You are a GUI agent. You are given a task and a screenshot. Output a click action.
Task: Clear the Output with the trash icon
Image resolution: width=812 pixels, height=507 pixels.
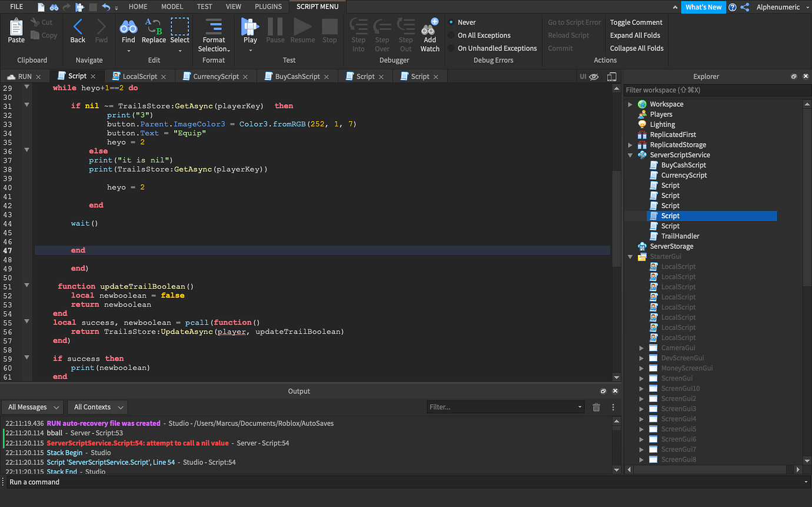coord(596,407)
